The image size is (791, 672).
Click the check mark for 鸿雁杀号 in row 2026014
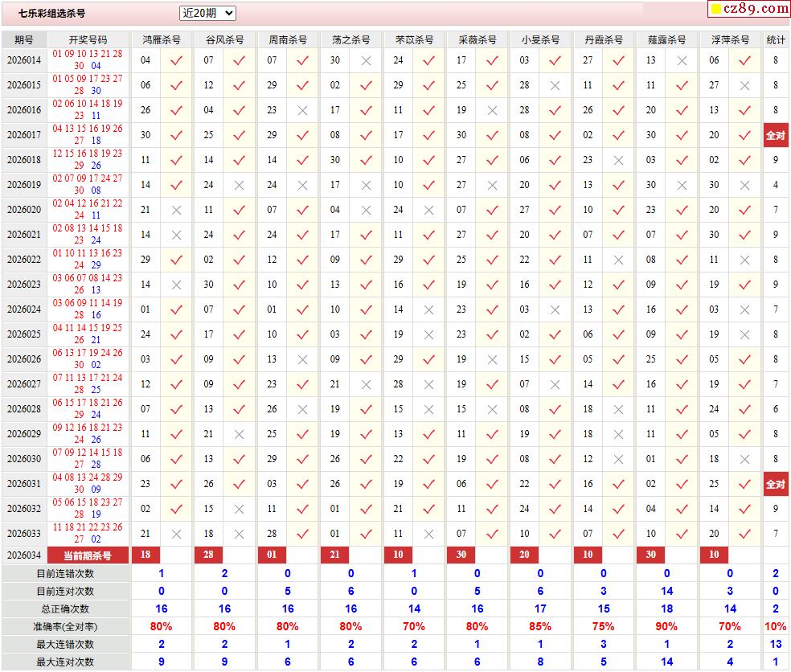tap(176, 60)
